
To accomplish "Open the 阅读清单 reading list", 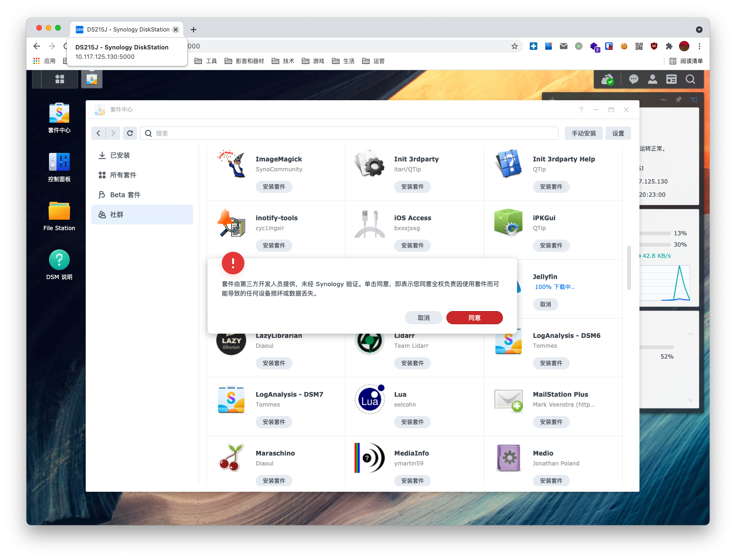I will click(x=686, y=61).
